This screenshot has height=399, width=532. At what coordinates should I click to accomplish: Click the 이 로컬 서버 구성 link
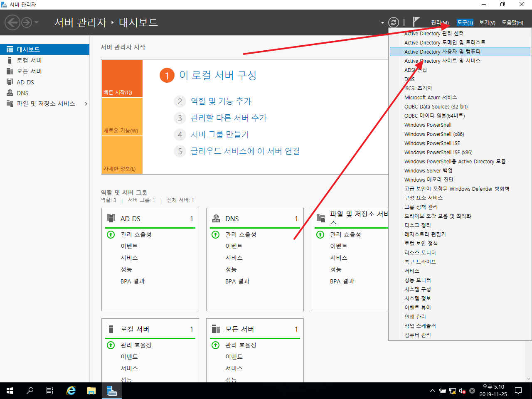218,75
